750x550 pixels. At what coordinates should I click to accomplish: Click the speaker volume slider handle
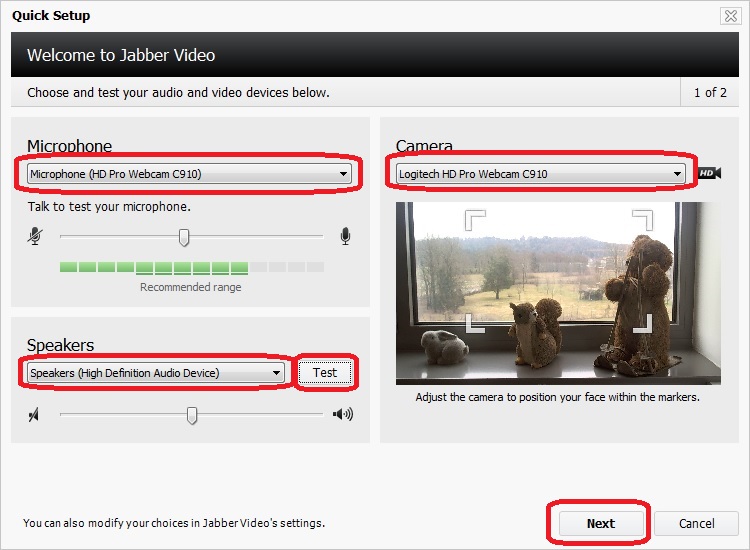(x=192, y=415)
